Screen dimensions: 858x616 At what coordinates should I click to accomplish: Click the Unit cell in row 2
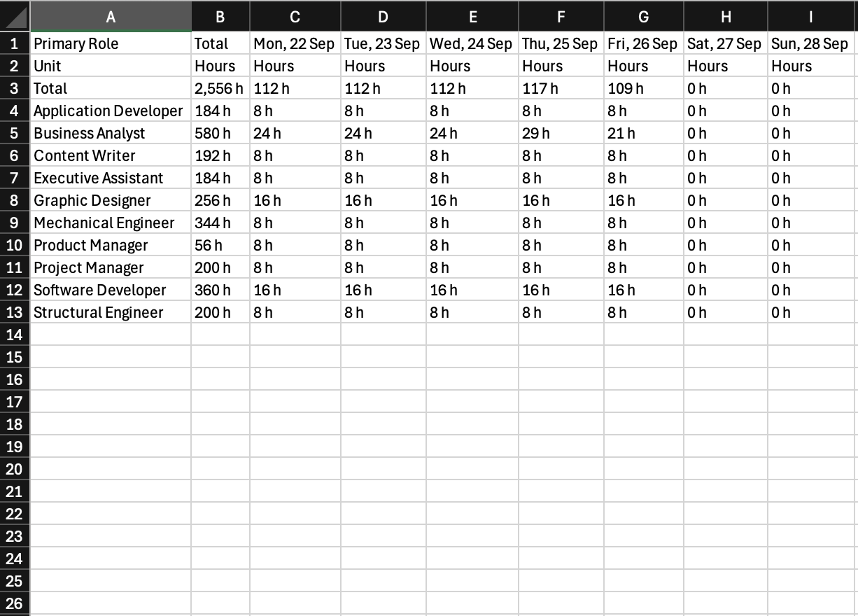pos(111,66)
